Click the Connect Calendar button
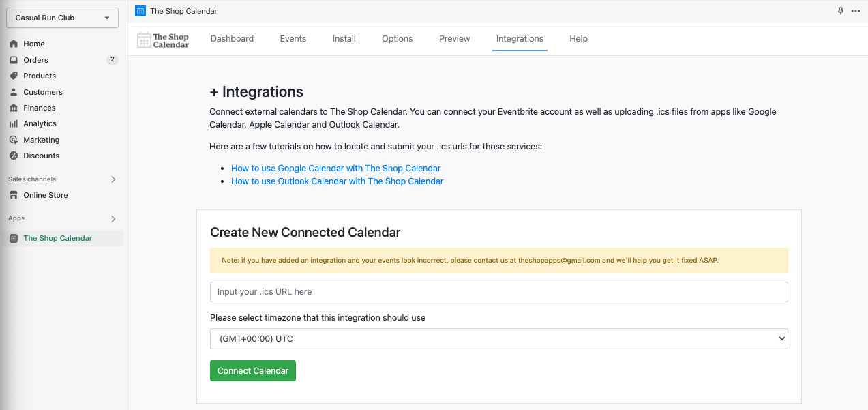 [253, 371]
